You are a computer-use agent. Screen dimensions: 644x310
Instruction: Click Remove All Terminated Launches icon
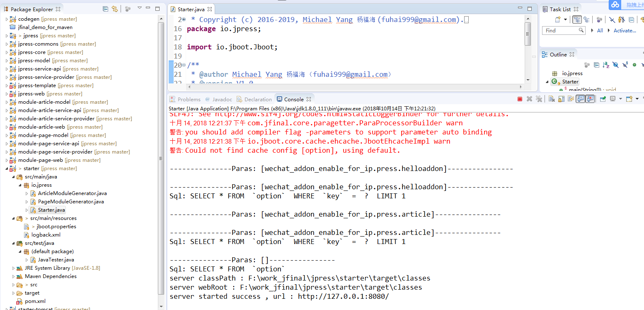[539, 99]
